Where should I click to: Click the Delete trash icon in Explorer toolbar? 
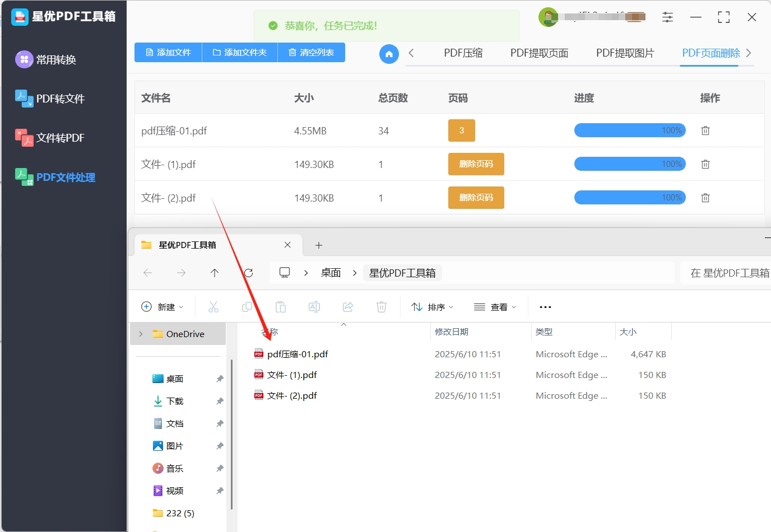(382, 307)
